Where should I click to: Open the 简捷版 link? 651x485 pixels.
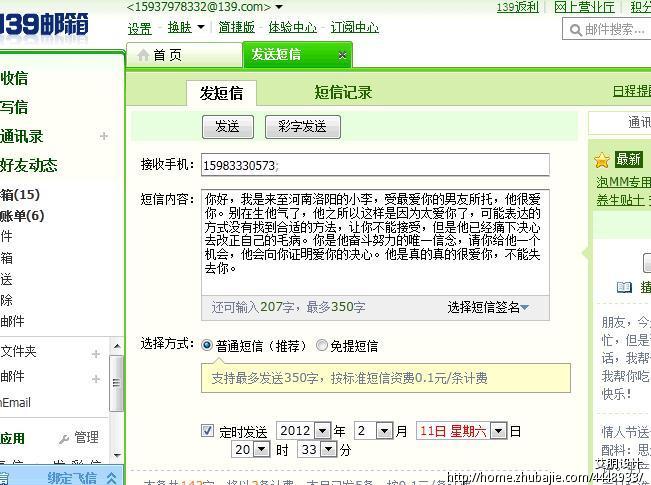click(237, 27)
